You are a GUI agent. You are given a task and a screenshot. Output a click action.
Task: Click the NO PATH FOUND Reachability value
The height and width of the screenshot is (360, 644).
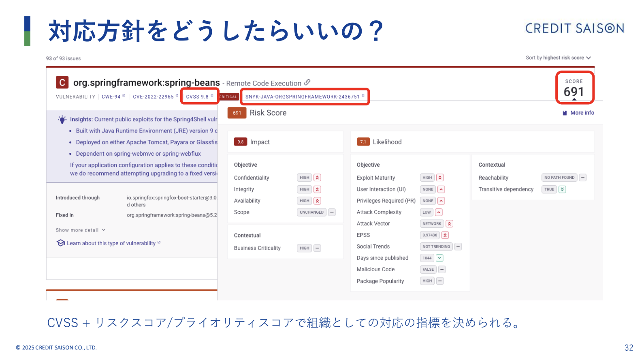coord(559,178)
